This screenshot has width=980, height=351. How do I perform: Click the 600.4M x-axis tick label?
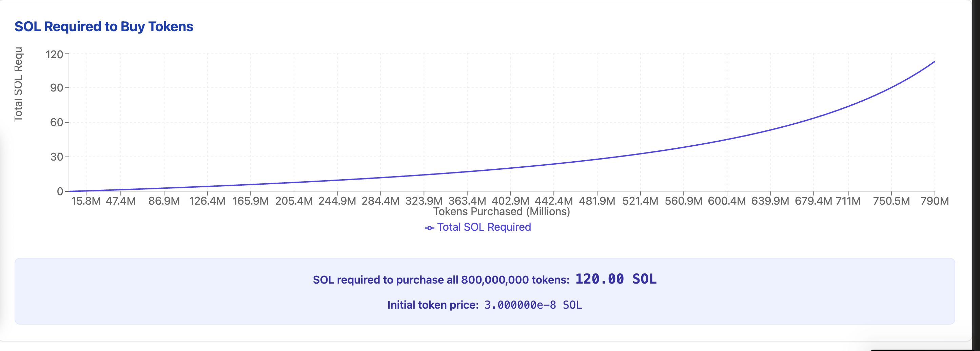pos(727,201)
